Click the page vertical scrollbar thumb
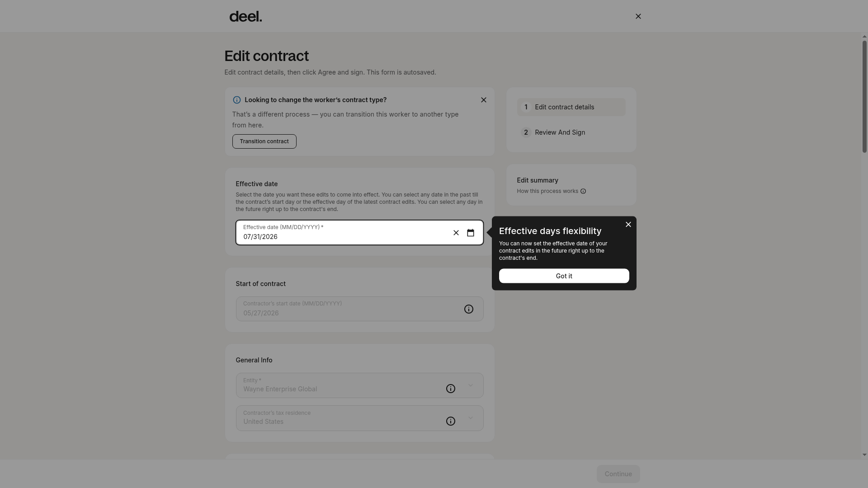Screen dimensions: 868x488 tap(864, 97)
